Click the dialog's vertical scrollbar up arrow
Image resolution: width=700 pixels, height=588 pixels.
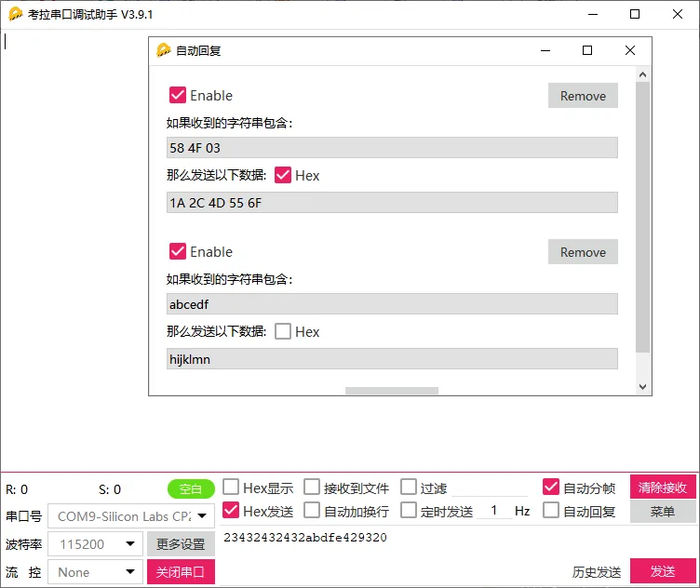point(642,74)
